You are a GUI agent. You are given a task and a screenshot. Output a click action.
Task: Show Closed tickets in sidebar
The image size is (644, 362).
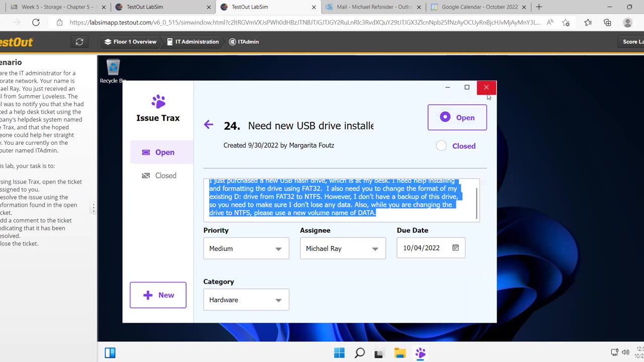tap(159, 175)
